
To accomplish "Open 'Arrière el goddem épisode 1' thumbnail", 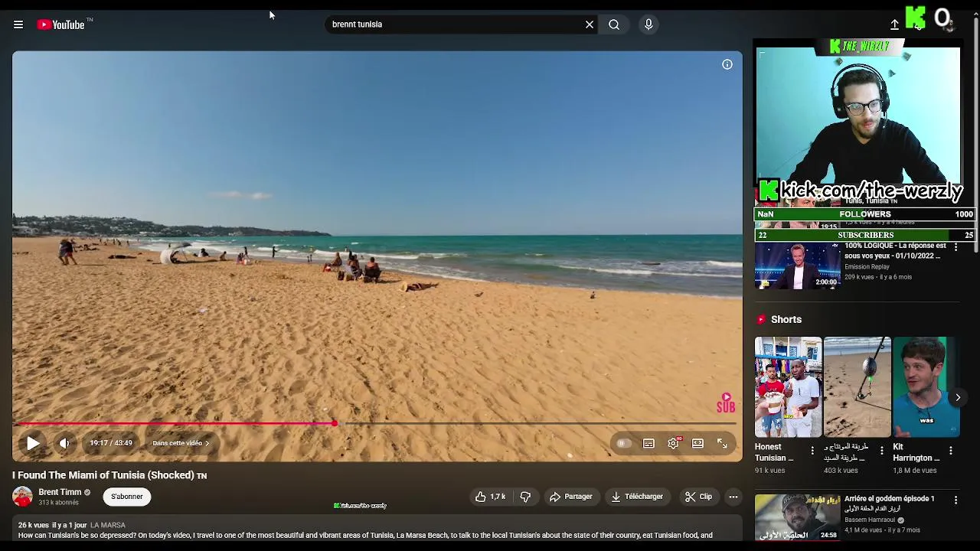I will point(797,517).
